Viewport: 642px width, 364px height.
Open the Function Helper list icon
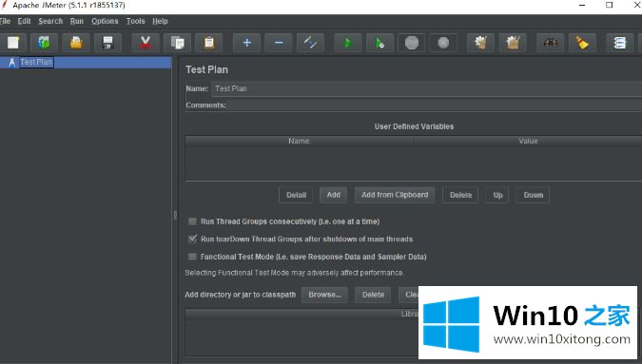pyautogui.click(x=619, y=43)
